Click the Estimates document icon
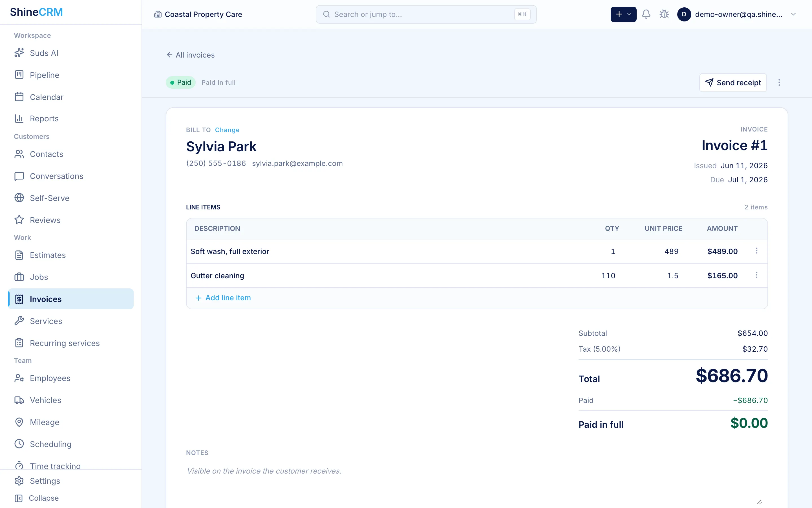Image resolution: width=812 pixels, height=508 pixels. pyautogui.click(x=19, y=255)
